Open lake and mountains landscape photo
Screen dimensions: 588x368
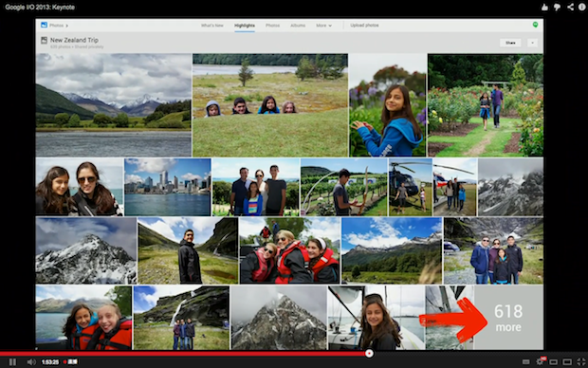[x=113, y=105]
